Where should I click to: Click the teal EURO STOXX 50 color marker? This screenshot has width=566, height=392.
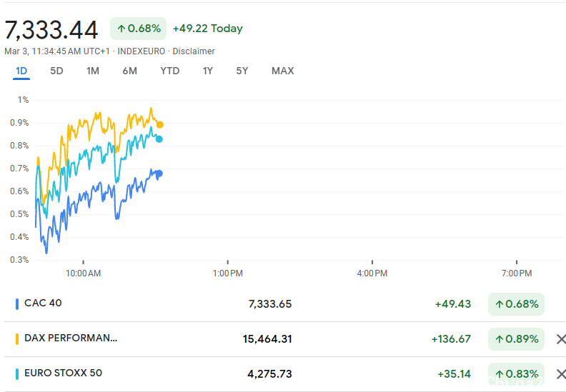click(17, 374)
